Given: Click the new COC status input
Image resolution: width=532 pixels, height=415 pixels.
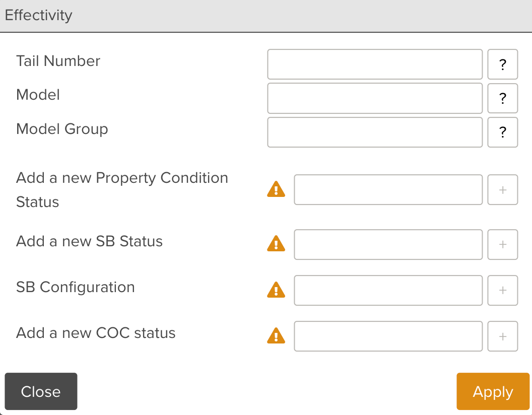Looking at the screenshot, I should point(388,336).
